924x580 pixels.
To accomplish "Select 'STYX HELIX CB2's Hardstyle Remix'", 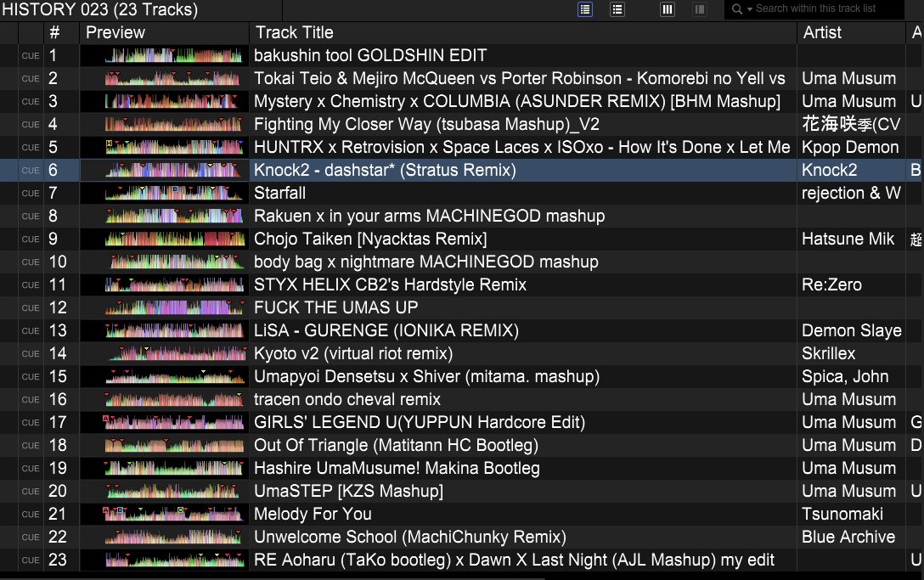I will click(x=390, y=284).
